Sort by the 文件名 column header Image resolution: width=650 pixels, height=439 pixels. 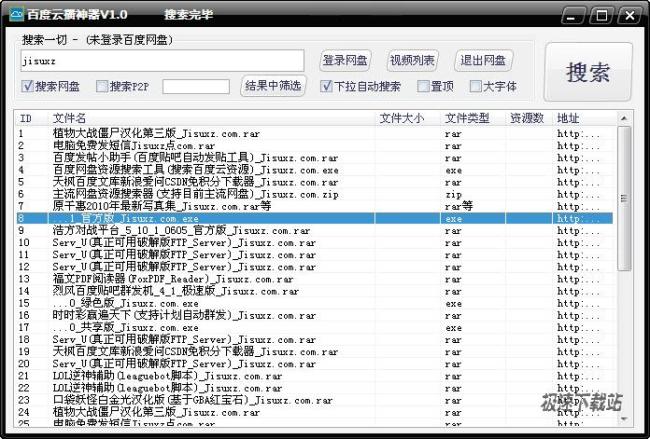211,119
